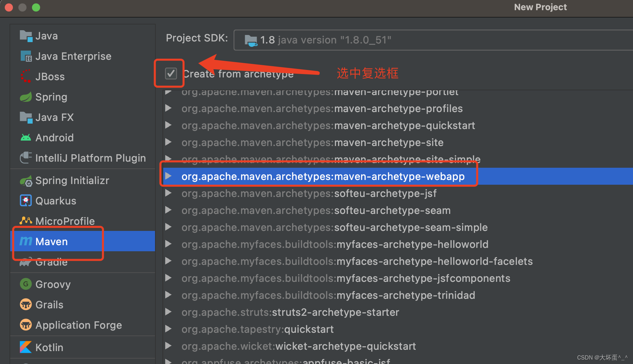This screenshot has height=364, width=633.
Task: Expand softeu-archetype-jsf node
Action: coord(168,193)
